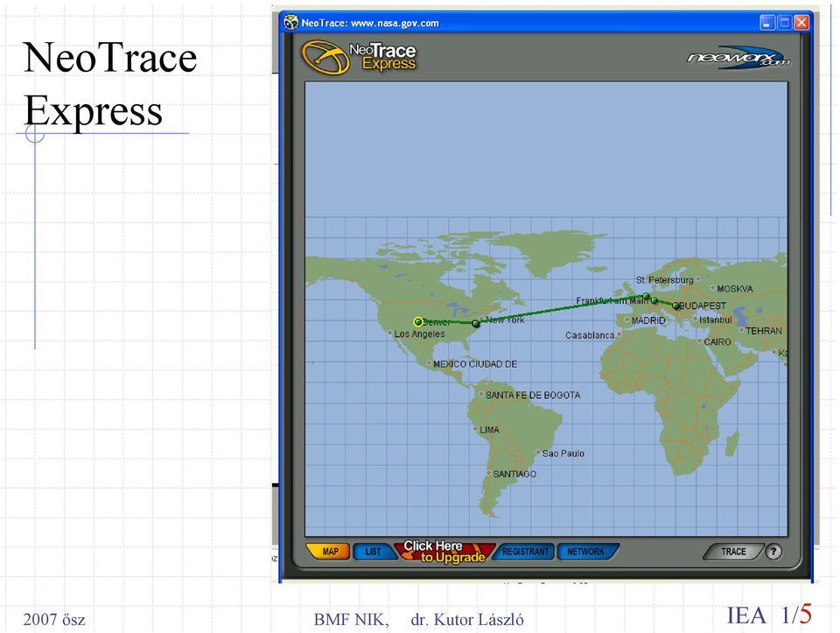Switch to the MAP tab
The width and height of the screenshot is (840, 633).
pos(328,552)
